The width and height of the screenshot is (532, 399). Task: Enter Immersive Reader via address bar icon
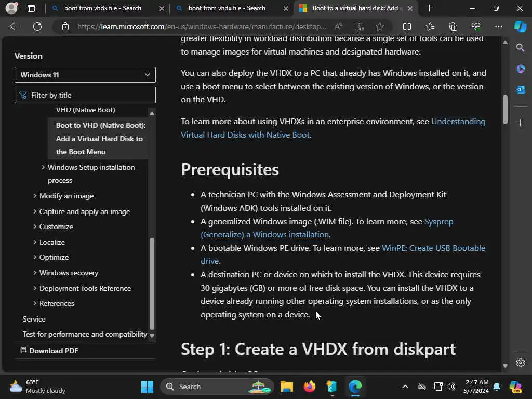click(359, 26)
